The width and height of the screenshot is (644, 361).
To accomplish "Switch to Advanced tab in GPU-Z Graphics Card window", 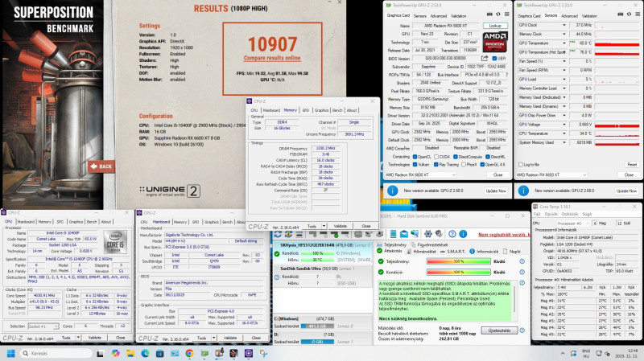I will (x=438, y=16).
